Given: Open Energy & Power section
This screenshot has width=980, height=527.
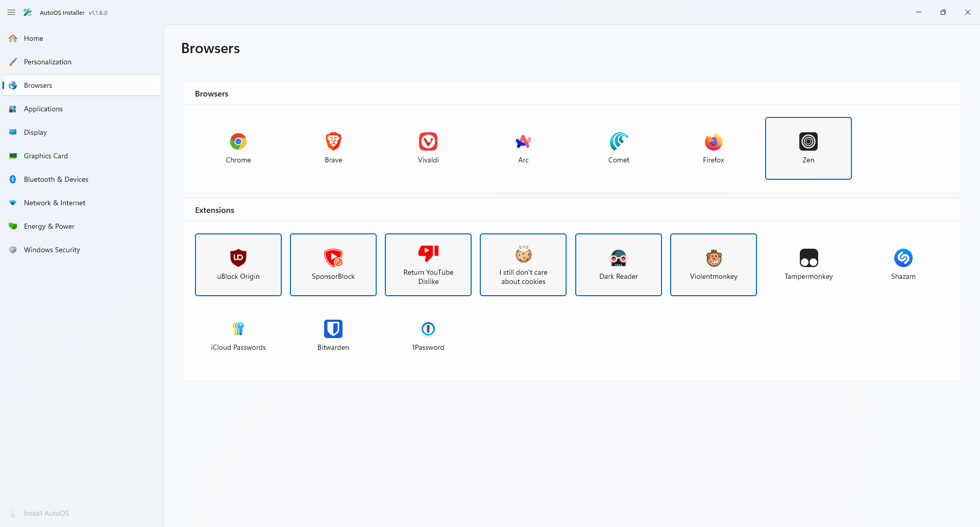Looking at the screenshot, I should pos(82,226).
